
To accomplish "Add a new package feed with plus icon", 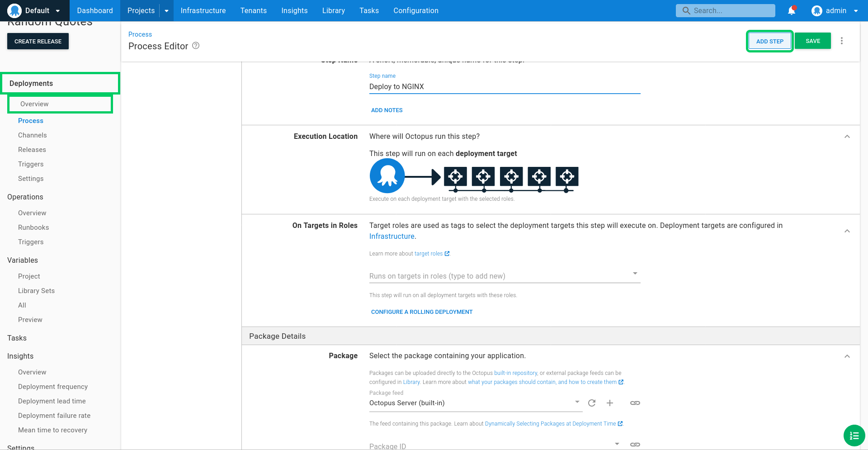I will [610, 403].
